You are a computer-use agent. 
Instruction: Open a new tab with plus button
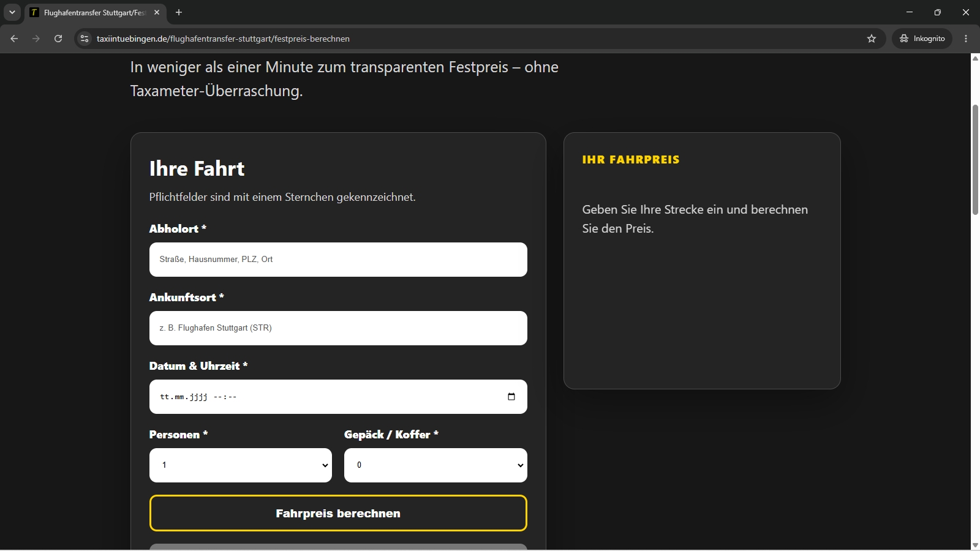(x=179, y=12)
